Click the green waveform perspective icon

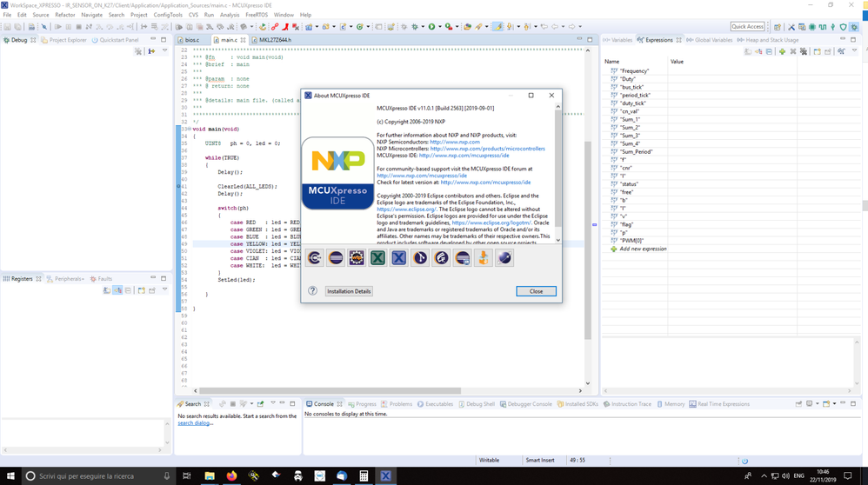[x=823, y=27]
